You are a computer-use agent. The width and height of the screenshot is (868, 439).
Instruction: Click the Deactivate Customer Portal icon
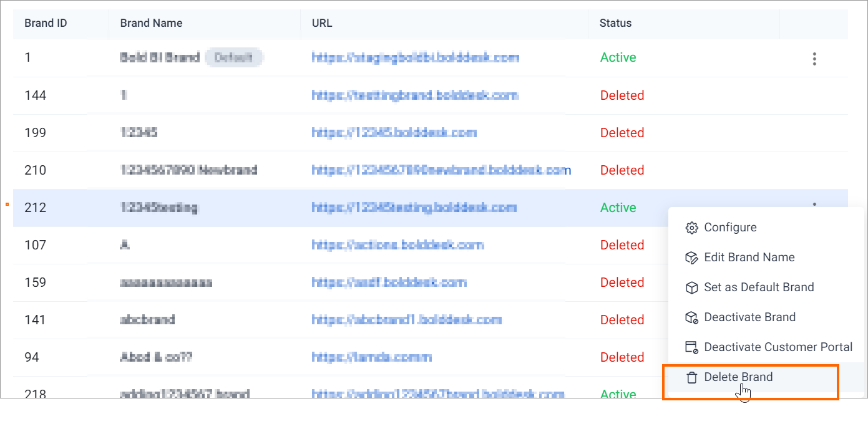click(691, 347)
